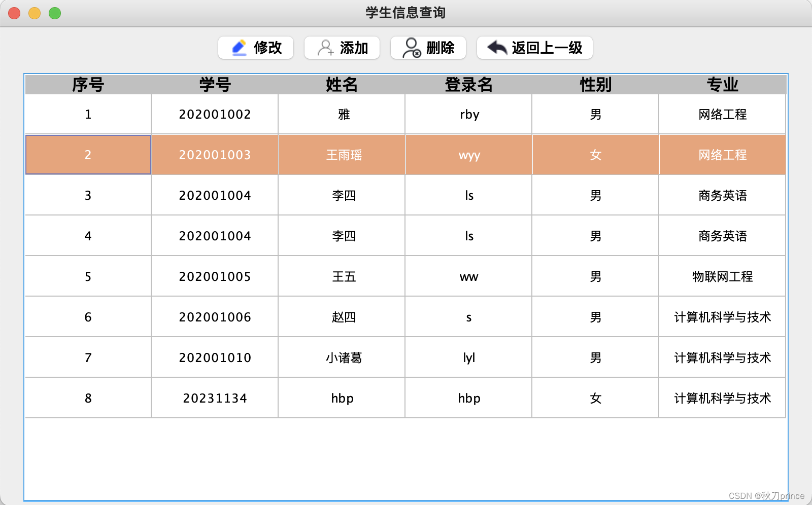This screenshot has height=505, width=812.
Task: Select the sequence number 6 cell
Action: 88,317
